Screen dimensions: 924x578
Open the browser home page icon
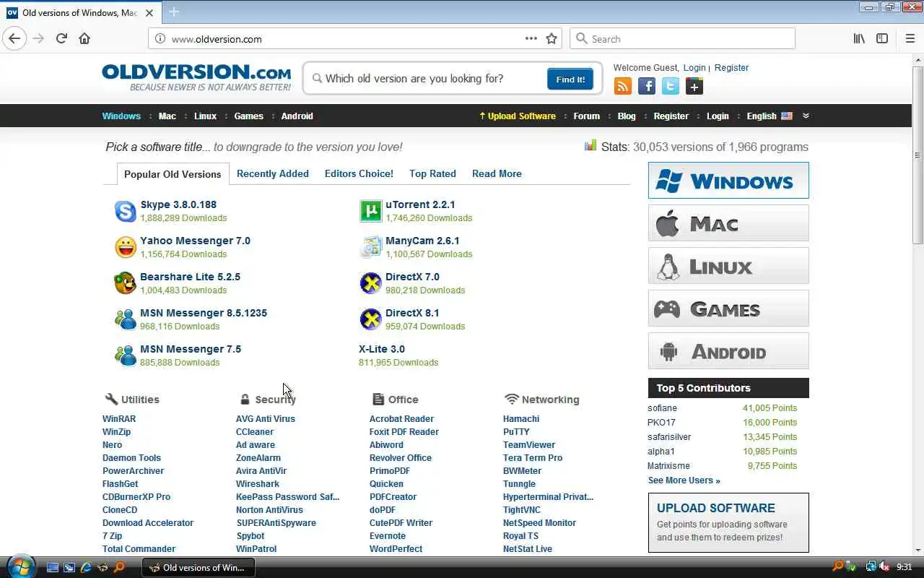tap(84, 39)
